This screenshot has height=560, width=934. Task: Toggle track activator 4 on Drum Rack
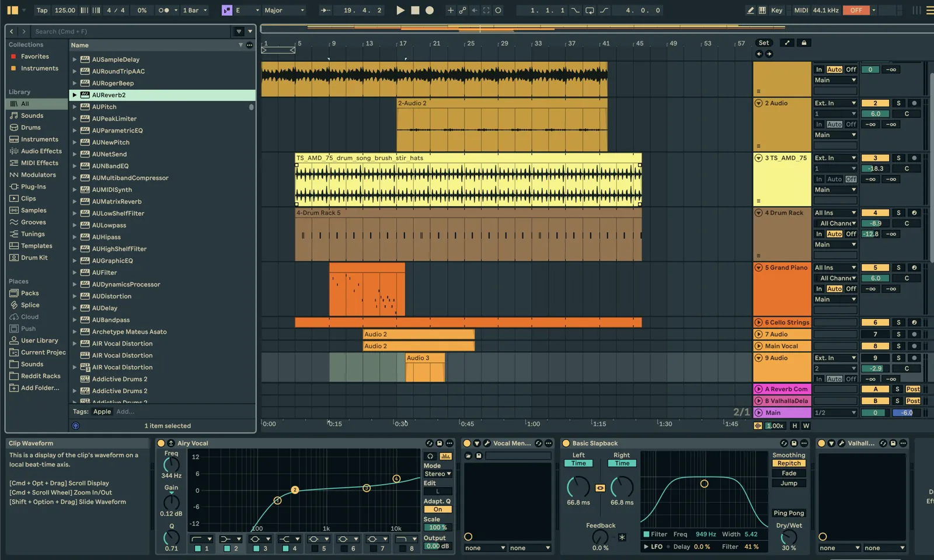[x=875, y=213]
